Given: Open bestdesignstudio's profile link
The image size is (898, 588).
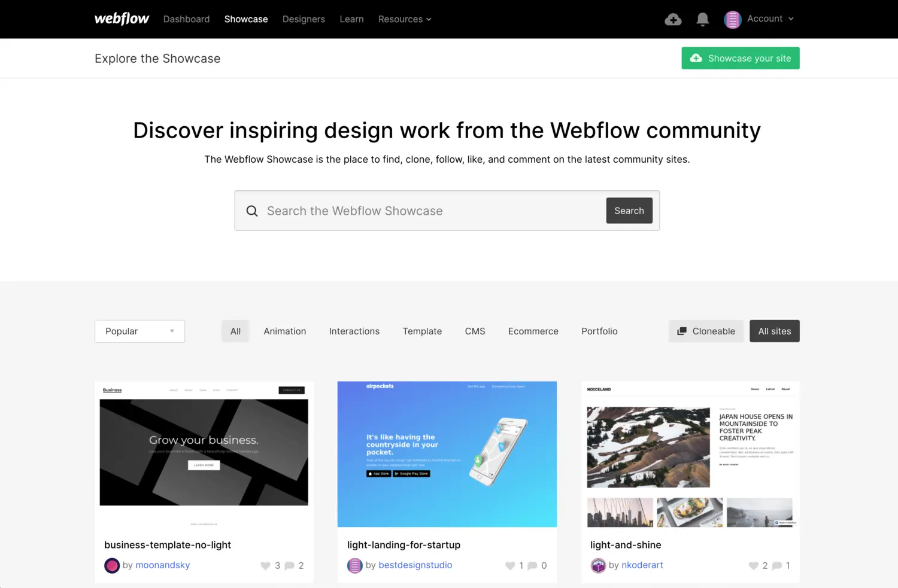Looking at the screenshot, I should coord(415,565).
